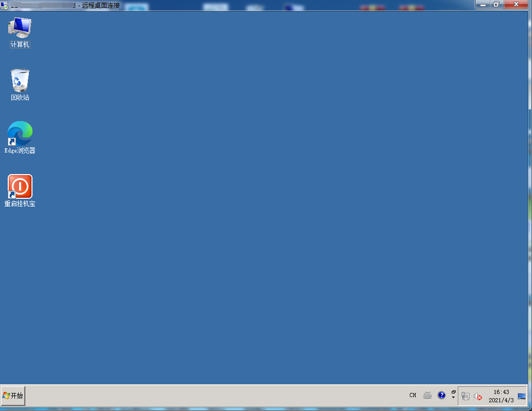The width and height of the screenshot is (532, 411).
Task: Click the language bar restore icon
Action: tap(454, 392)
